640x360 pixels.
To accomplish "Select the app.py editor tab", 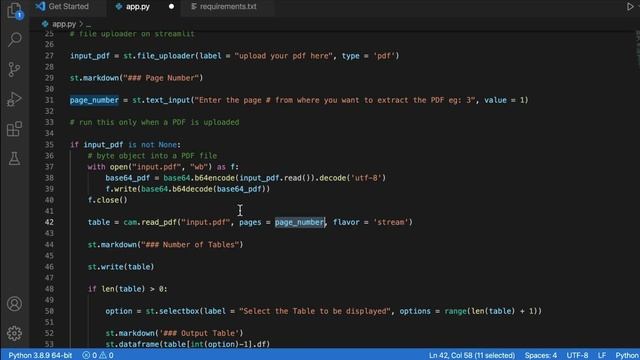I will 138,7.
